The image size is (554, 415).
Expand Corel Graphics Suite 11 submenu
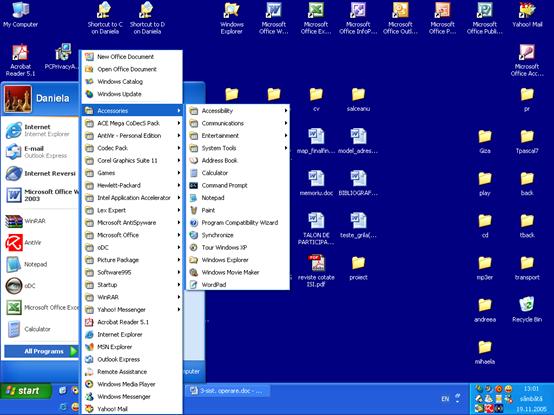coord(132,160)
